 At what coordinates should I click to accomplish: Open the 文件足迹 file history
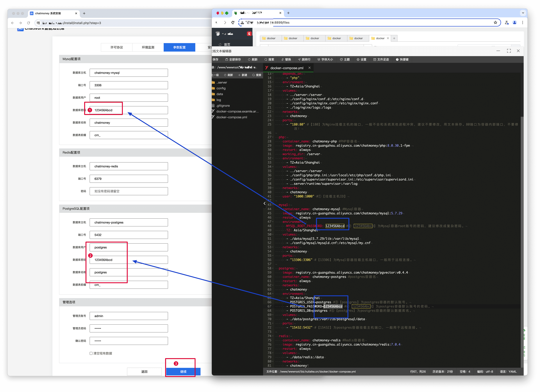point(381,60)
